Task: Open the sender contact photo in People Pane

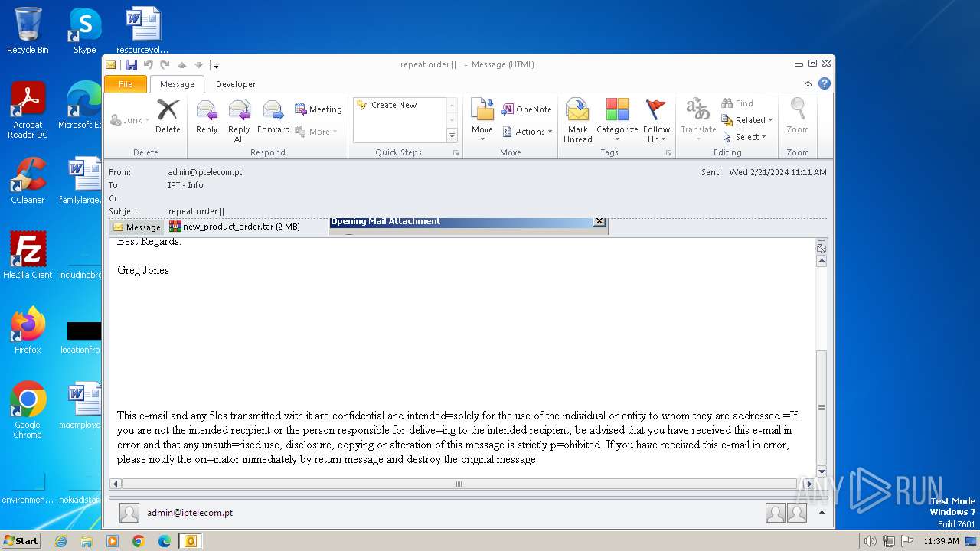Action: pos(129,513)
